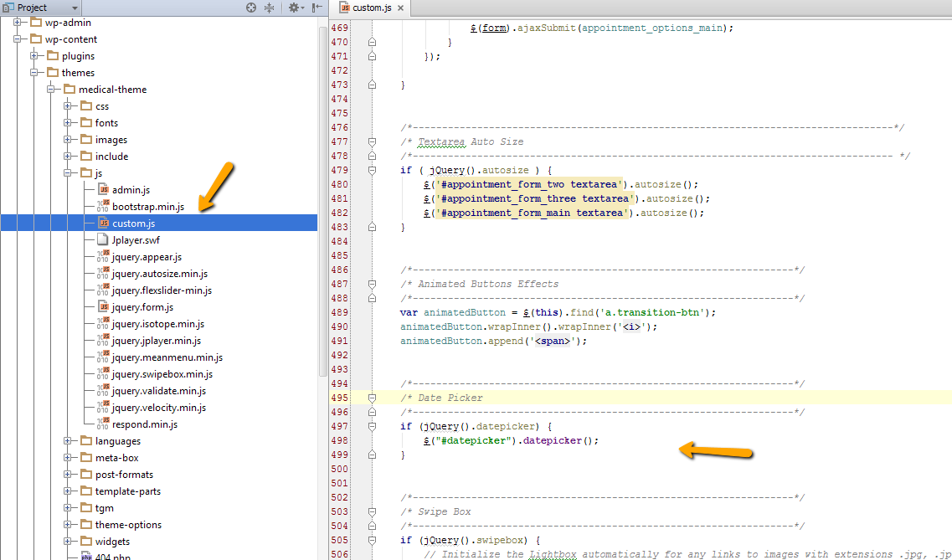Viewport: 952px width, 560px height.
Task: Select admin.js in the project tree
Action: click(131, 190)
